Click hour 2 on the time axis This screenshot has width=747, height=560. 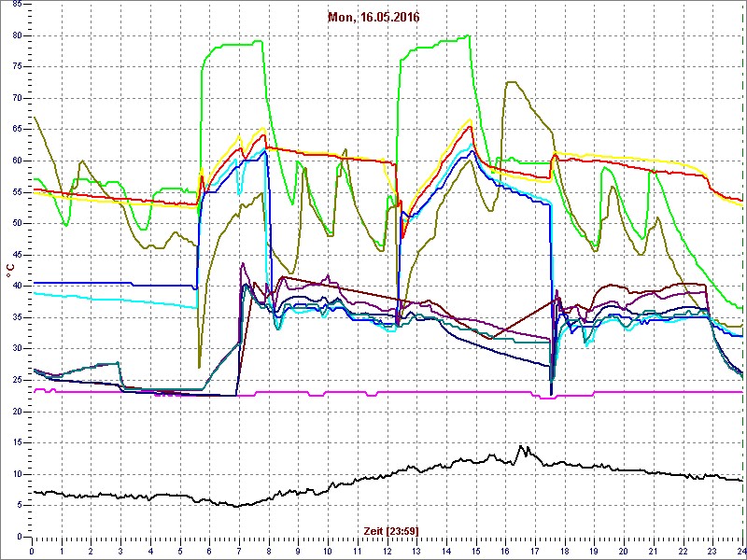click(91, 551)
